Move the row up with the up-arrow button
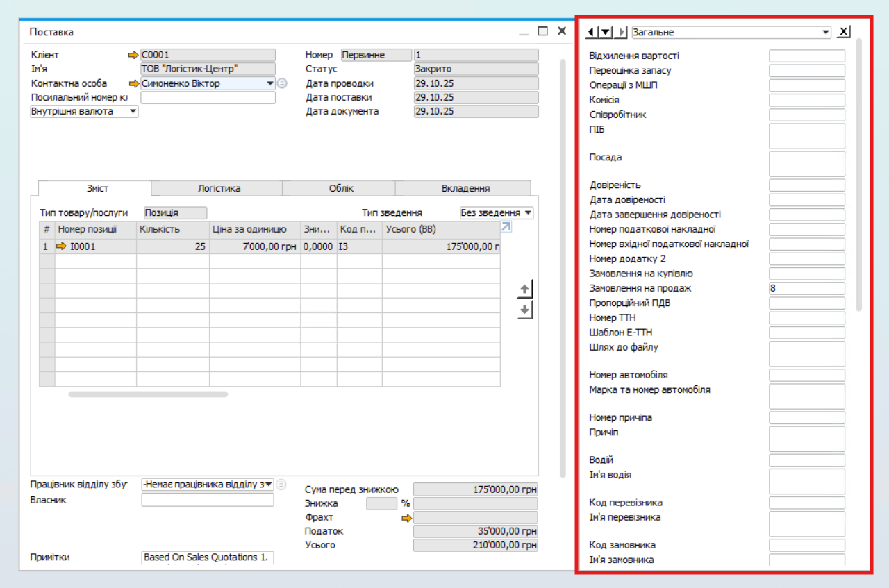Image resolution: width=889 pixels, height=588 pixels. 525,289
